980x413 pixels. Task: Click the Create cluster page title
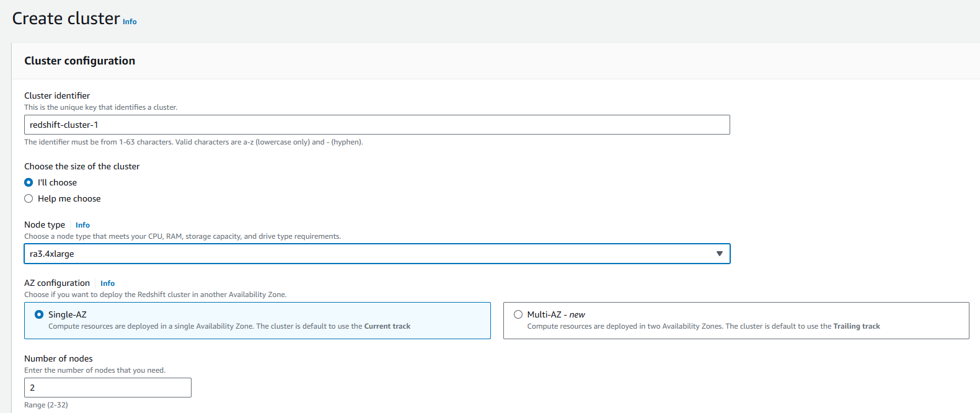66,19
